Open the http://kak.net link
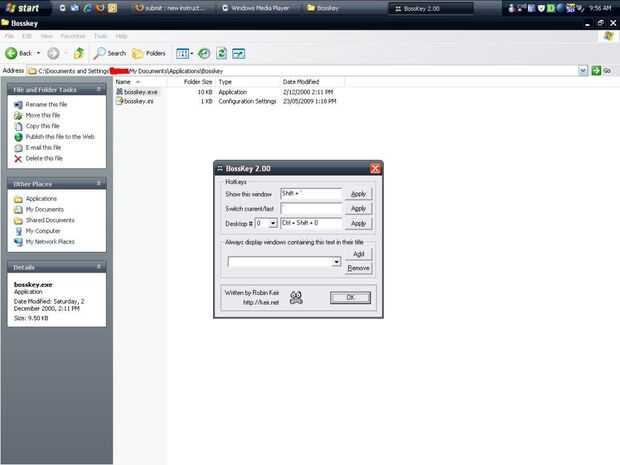 click(261, 302)
